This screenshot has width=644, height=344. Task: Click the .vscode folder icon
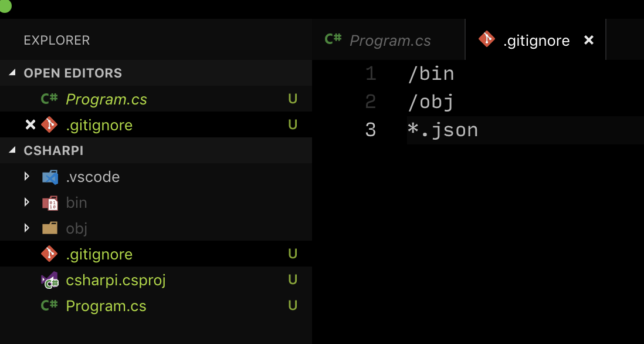[x=50, y=177]
